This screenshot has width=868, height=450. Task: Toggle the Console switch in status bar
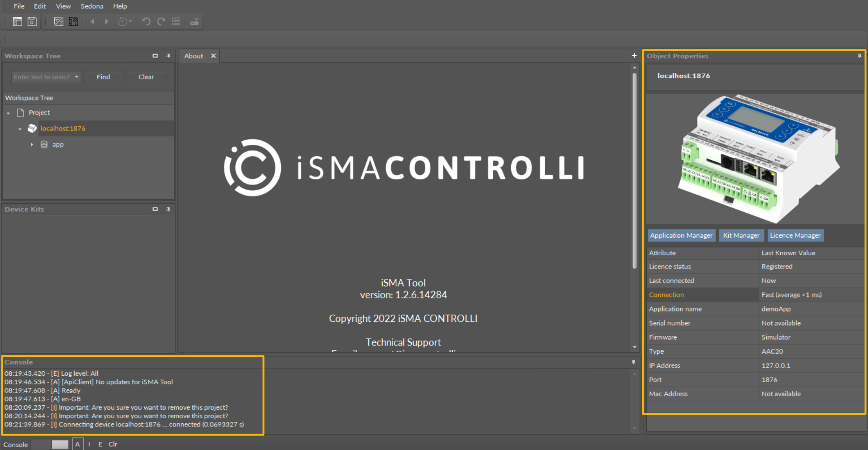click(x=50, y=444)
